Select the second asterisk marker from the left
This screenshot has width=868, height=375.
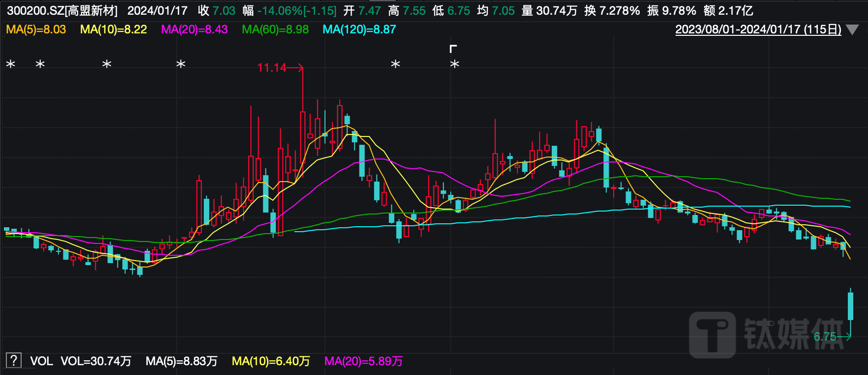click(40, 64)
